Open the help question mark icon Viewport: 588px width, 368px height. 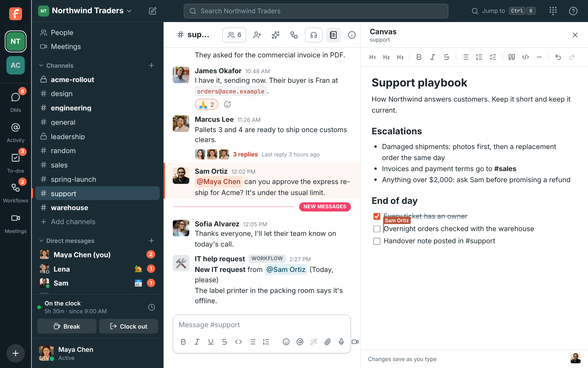573,11
